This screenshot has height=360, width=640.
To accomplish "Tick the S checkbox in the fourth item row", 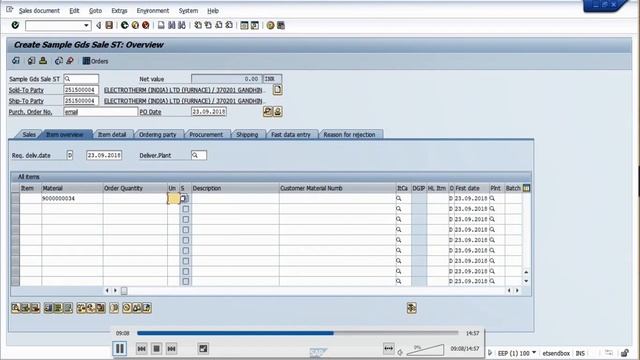I will (x=186, y=229).
